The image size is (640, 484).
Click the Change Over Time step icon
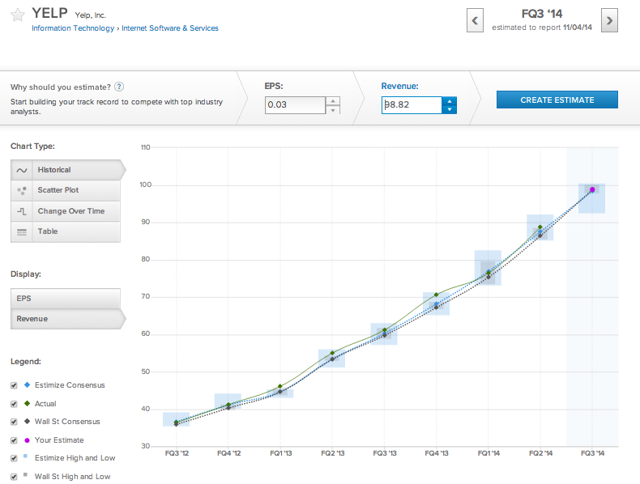22,211
